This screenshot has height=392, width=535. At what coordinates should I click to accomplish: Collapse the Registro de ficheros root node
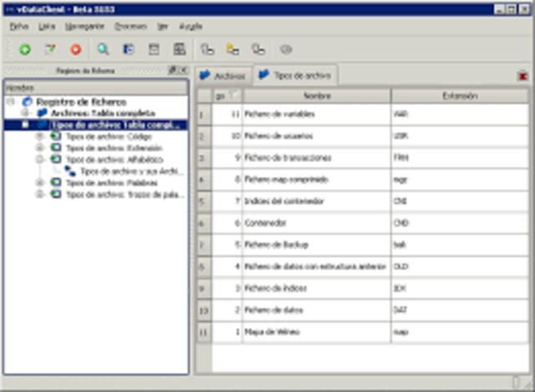pos(11,102)
